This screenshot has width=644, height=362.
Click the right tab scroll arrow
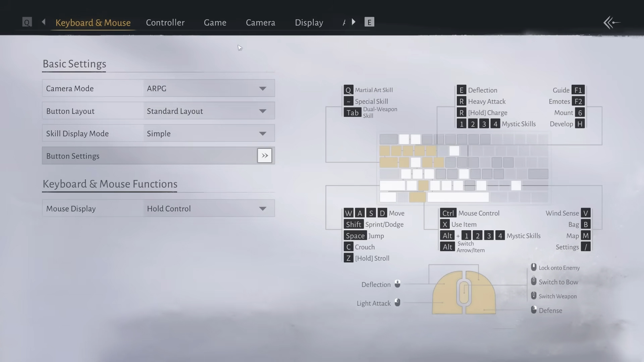click(x=354, y=22)
